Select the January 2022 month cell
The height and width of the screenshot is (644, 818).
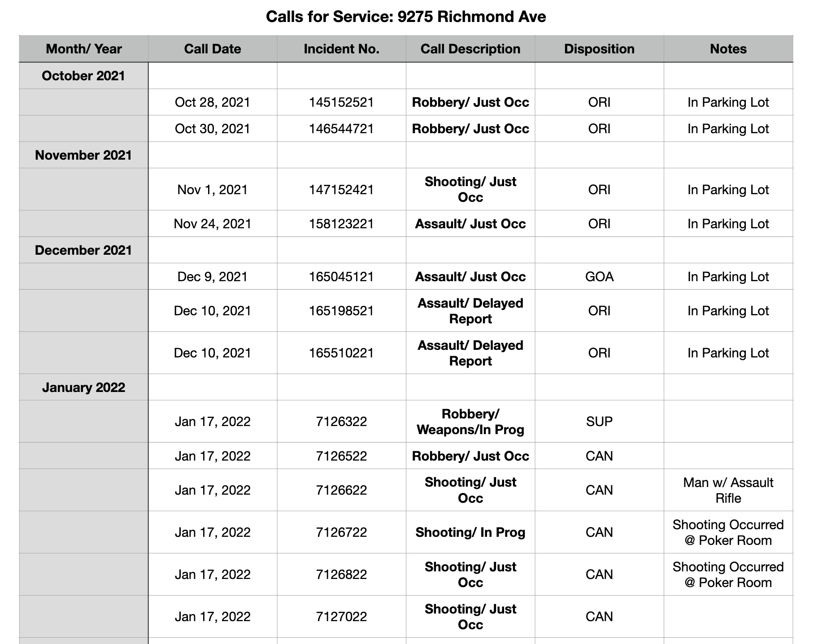tap(83, 387)
